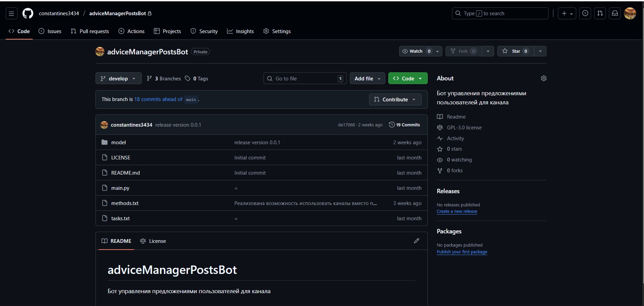Click the Packages heading link
The image size is (644, 306).
pos(449,231)
